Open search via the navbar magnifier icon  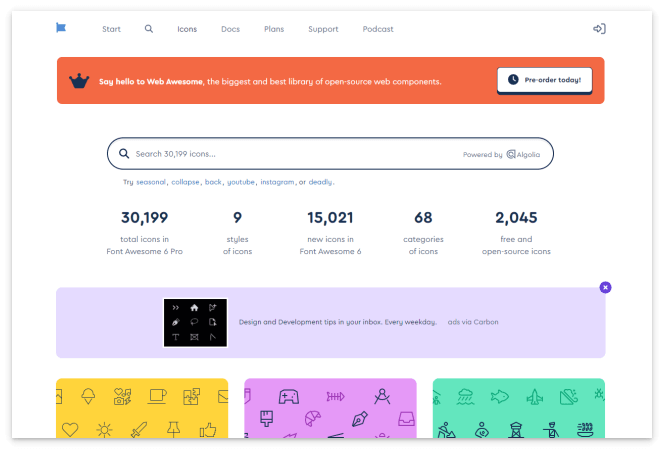[149, 29]
